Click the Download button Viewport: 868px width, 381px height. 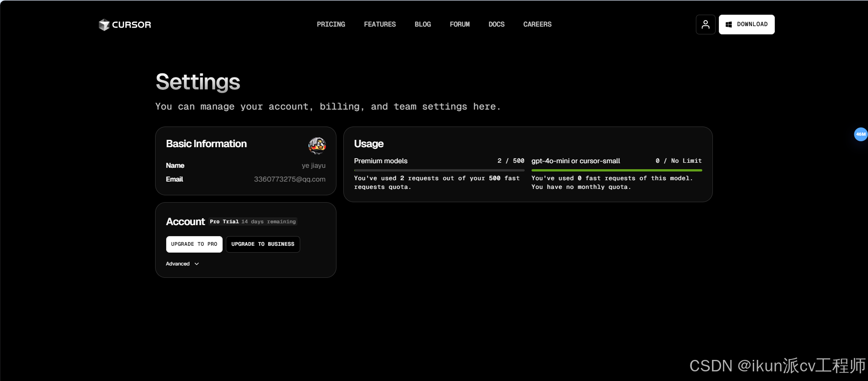746,24
